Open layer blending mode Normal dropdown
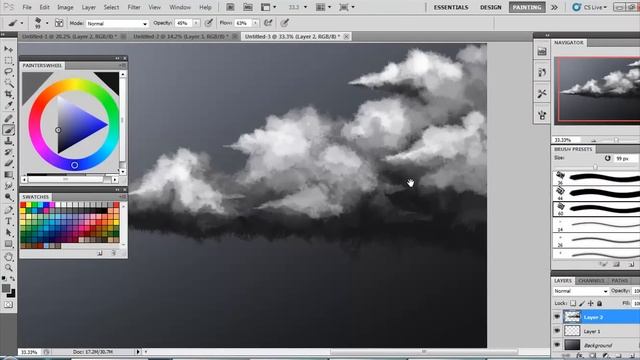 click(581, 291)
